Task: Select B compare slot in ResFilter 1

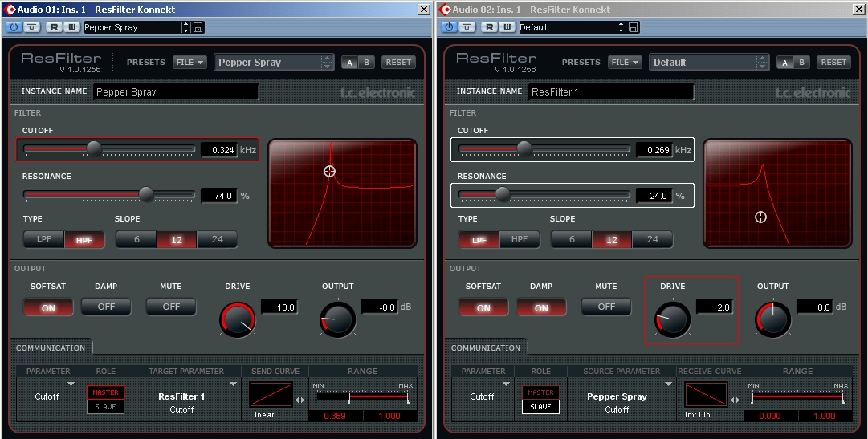Action: pyautogui.click(x=801, y=63)
